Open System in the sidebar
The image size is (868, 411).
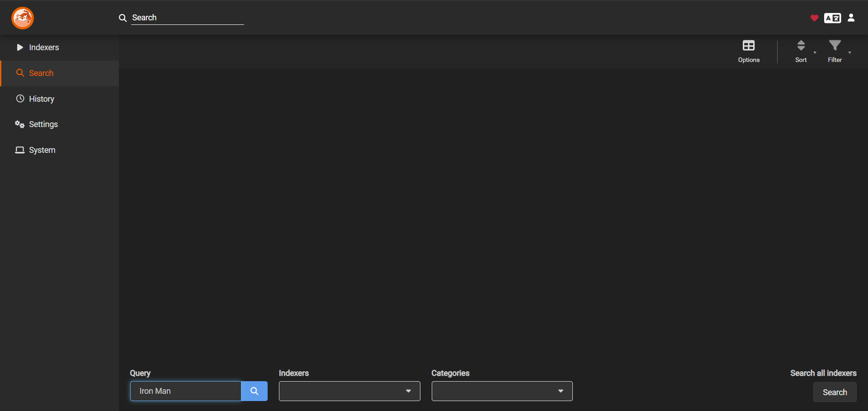pyautogui.click(x=42, y=150)
